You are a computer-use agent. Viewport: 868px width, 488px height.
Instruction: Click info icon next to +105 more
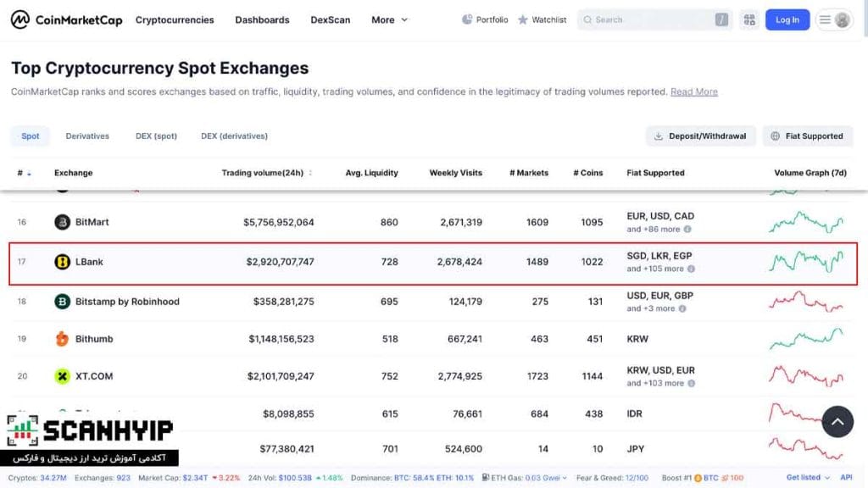coord(691,269)
